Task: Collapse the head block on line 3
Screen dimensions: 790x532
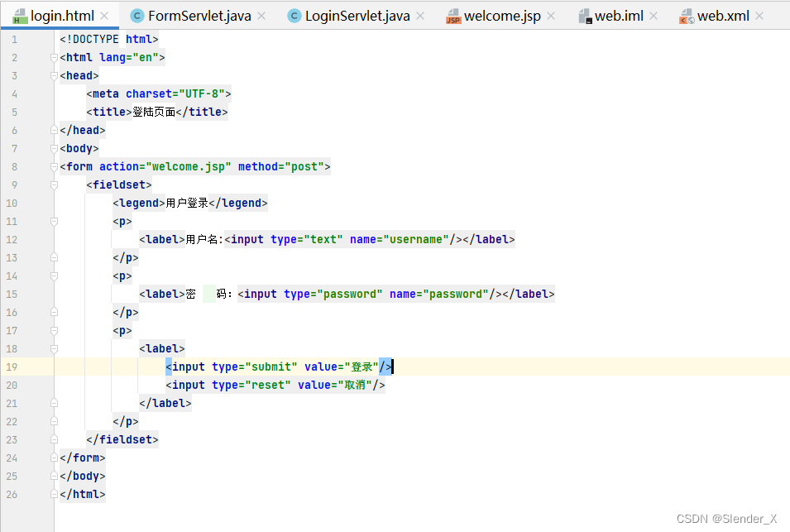Action: [55, 76]
